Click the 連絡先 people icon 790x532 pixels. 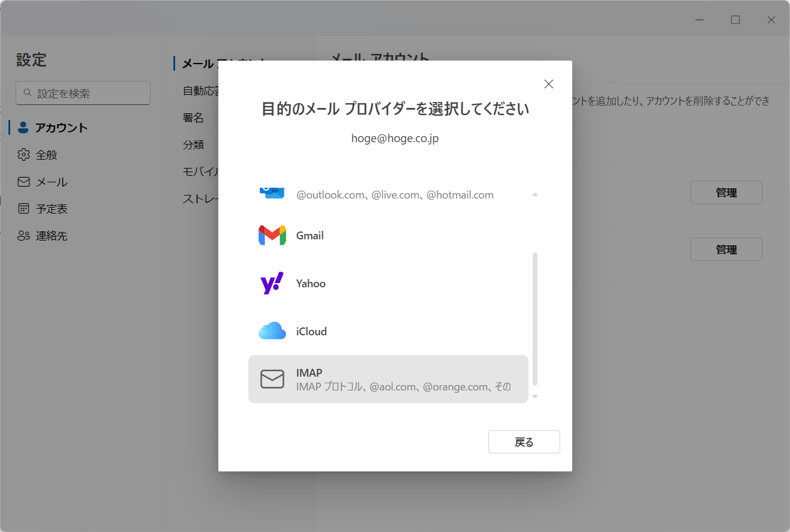pos(23,236)
